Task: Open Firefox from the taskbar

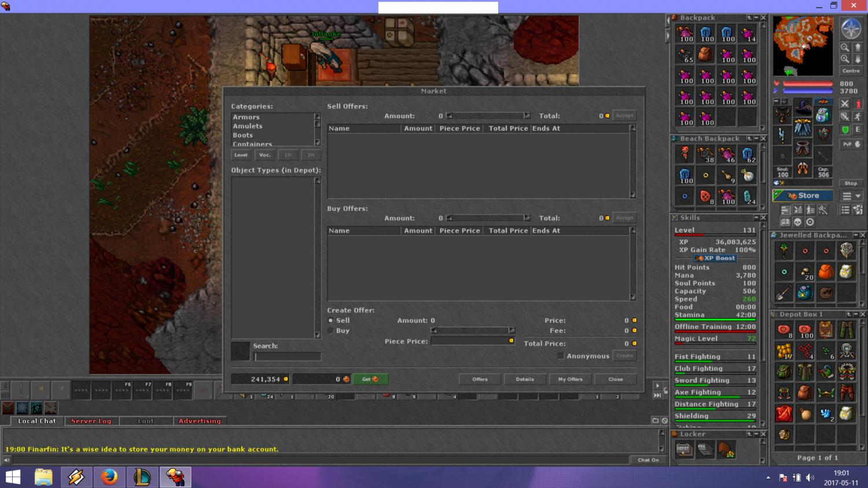Action: coord(109,477)
